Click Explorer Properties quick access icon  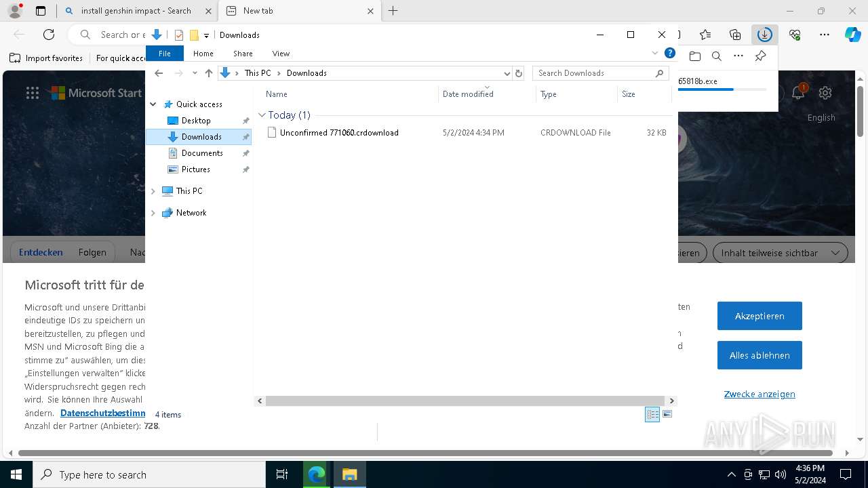click(179, 35)
